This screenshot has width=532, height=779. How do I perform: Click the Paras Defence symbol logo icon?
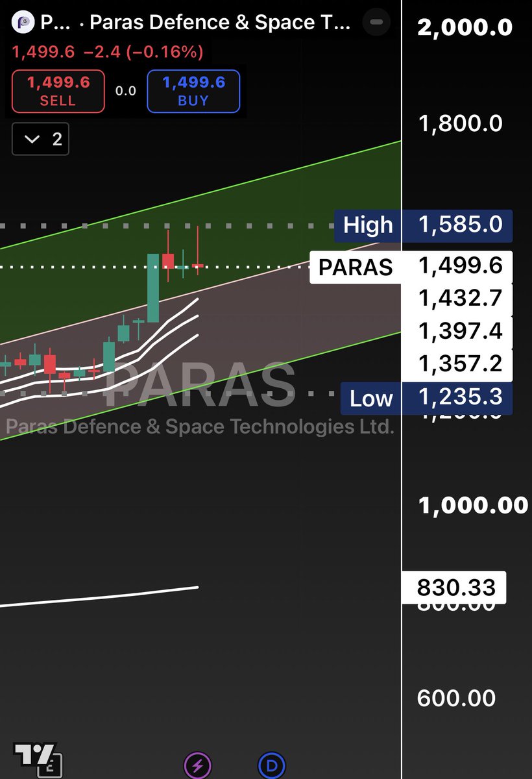pyautogui.click(x=23, y=23)
